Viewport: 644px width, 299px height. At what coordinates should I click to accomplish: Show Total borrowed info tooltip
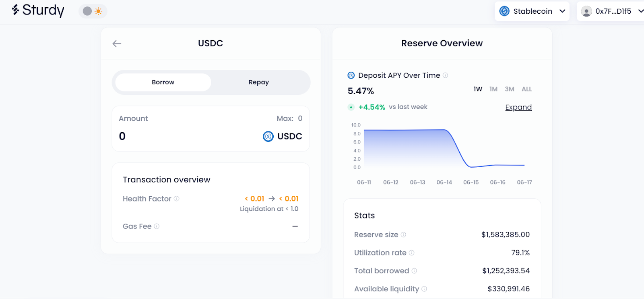414,271
